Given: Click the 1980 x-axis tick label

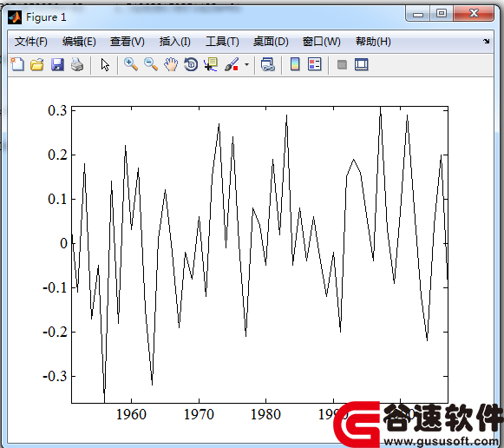Looking at the screenshot, I should point(265,414).
